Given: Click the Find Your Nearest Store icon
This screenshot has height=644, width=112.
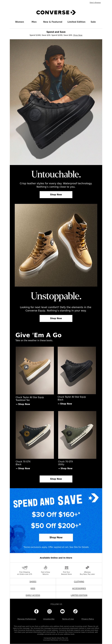Looking at the screenshot, I should point(66,568).
